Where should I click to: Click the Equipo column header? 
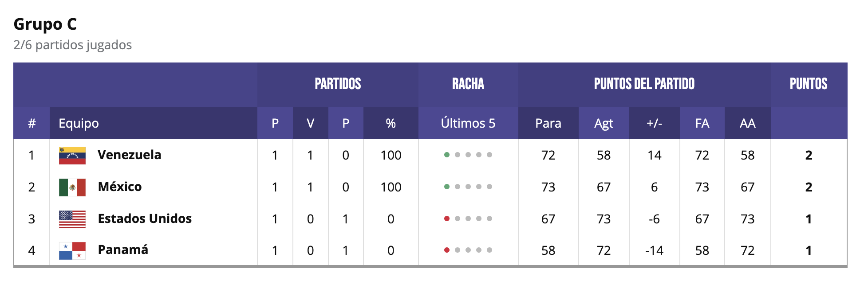(79, 123)
